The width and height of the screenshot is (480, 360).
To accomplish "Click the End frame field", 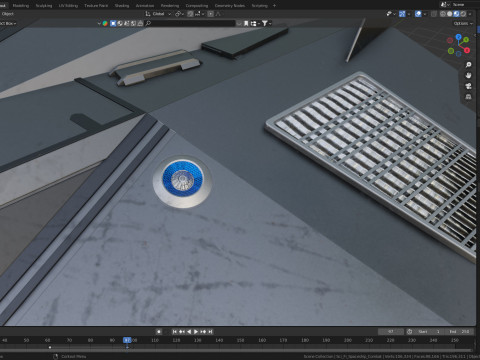I will [x=459, y=332].
